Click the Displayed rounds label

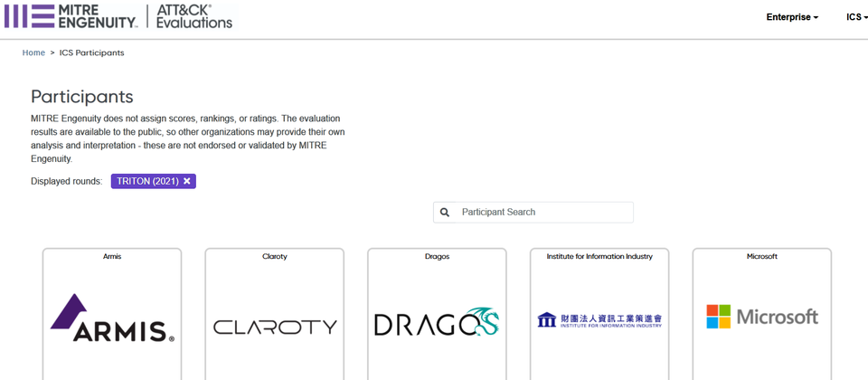point(66,181)
